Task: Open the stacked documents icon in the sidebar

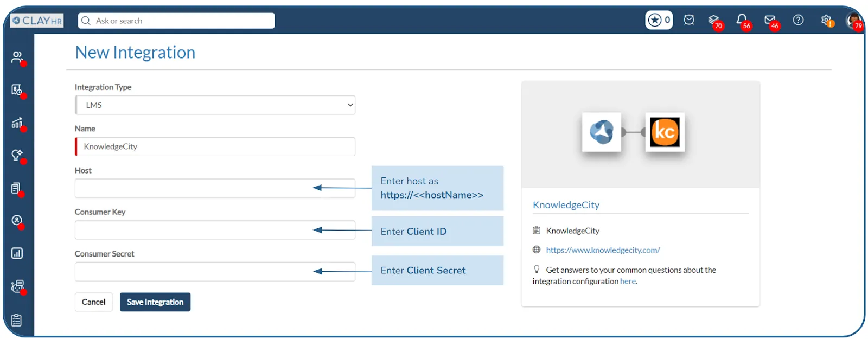Action: [16, 188]
